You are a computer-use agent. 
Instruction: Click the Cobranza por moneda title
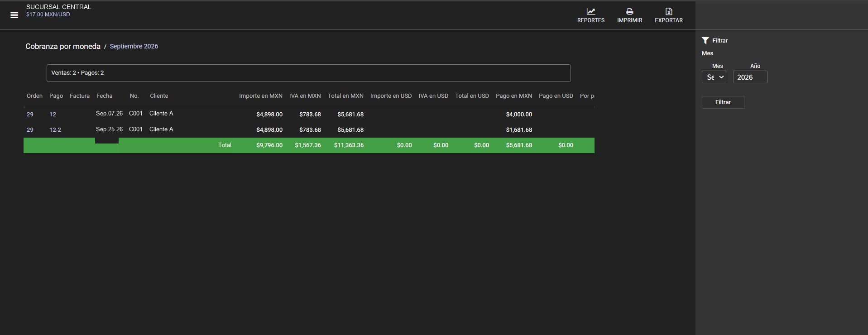point(63,46)
